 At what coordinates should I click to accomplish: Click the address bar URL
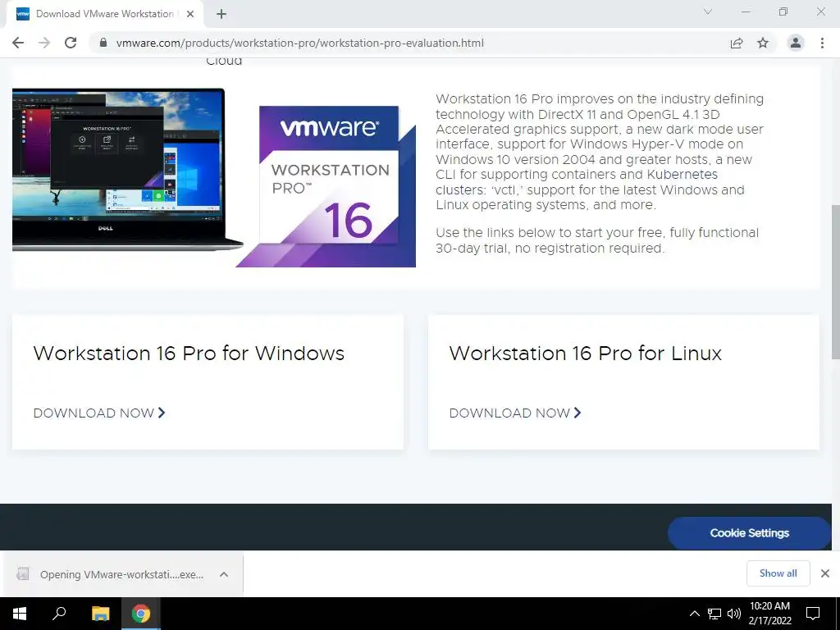(300, 43)
